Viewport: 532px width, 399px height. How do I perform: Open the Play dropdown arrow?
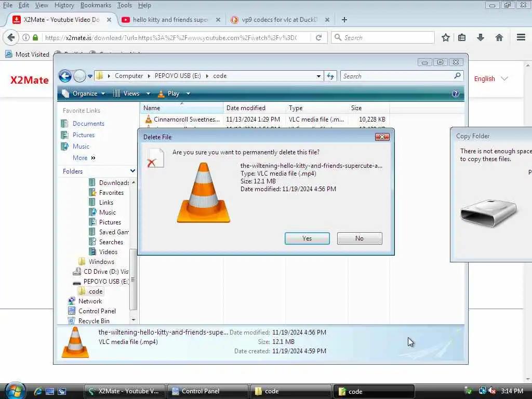click(188, 94)
